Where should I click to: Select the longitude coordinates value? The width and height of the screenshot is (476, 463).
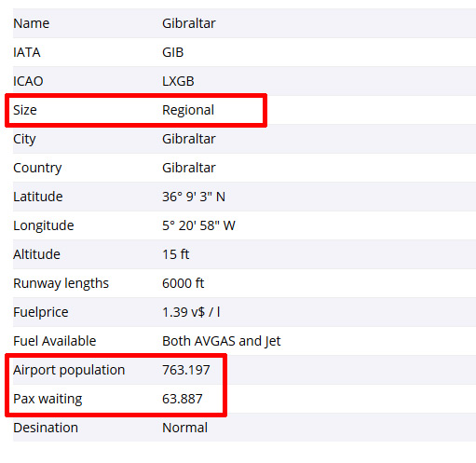pos(198,225)
